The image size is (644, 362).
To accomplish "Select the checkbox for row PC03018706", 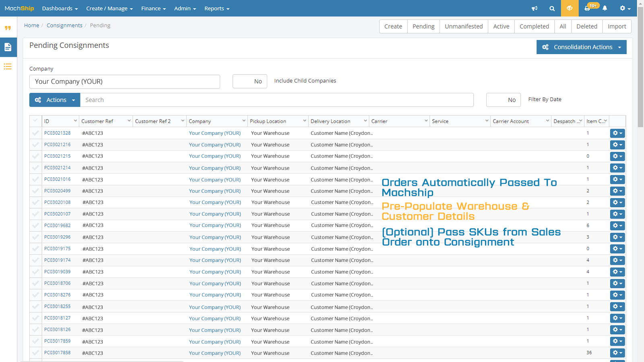I will pyautogui.click(x=35, y=283).
